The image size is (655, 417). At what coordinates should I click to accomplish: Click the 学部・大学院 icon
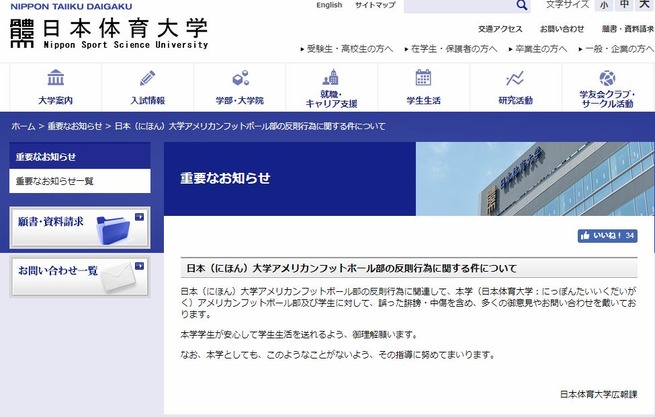point(240,78)
